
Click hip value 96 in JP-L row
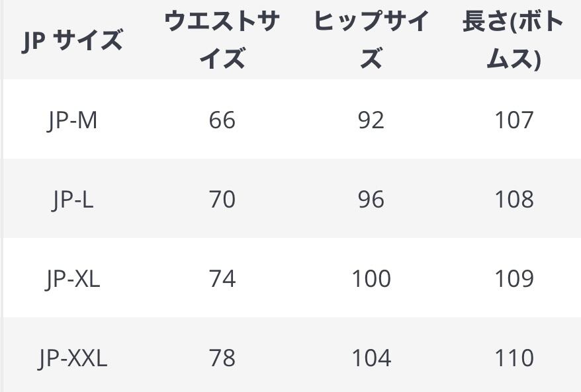coord(371,200)
